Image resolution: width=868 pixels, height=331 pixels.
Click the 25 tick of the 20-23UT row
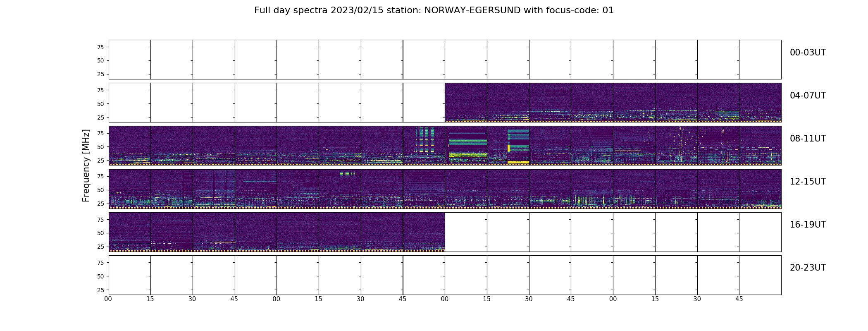coord(100,290)
